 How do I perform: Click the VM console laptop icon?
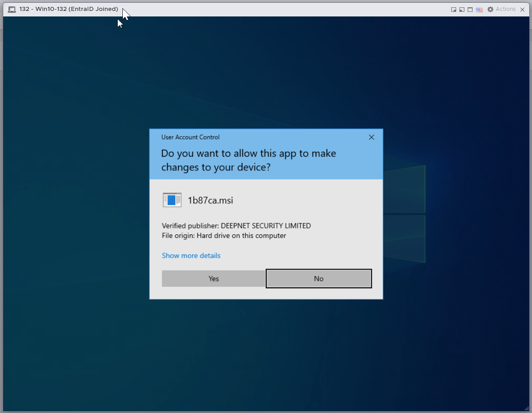[x=12, y=10]
